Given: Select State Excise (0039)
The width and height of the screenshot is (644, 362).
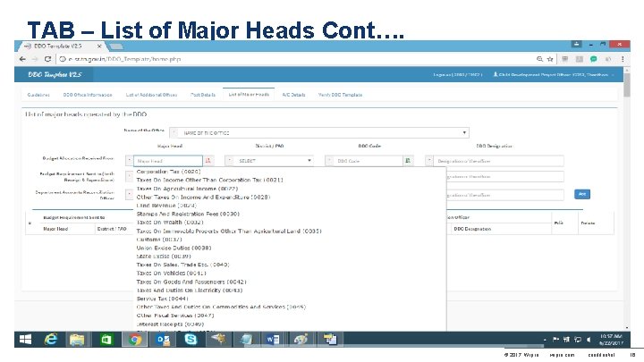Looking at the screenshot, I should 164,257.
